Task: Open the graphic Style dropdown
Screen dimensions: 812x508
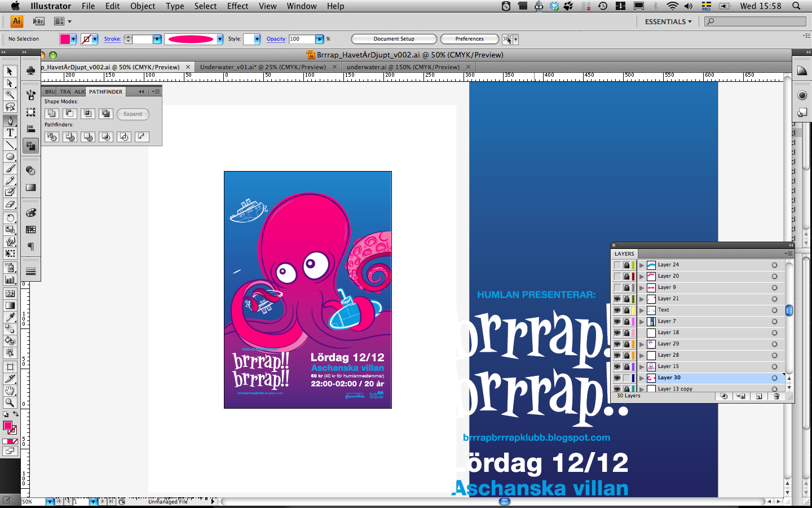Action: [x=257, y=39]
